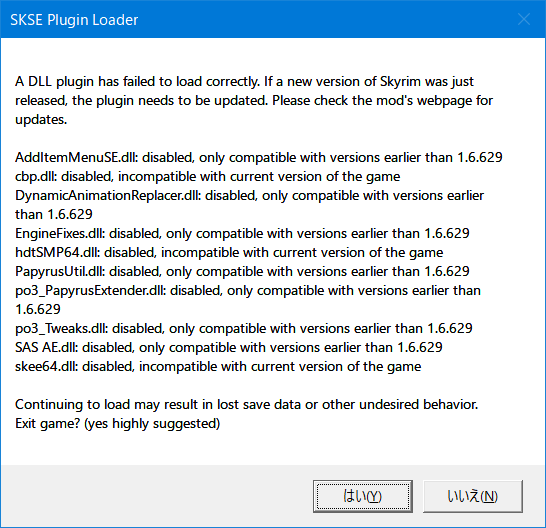Click the PapyrusUtil.dll disabled line
The height and width of the screenshot is (528, 546).
[242, 271]
